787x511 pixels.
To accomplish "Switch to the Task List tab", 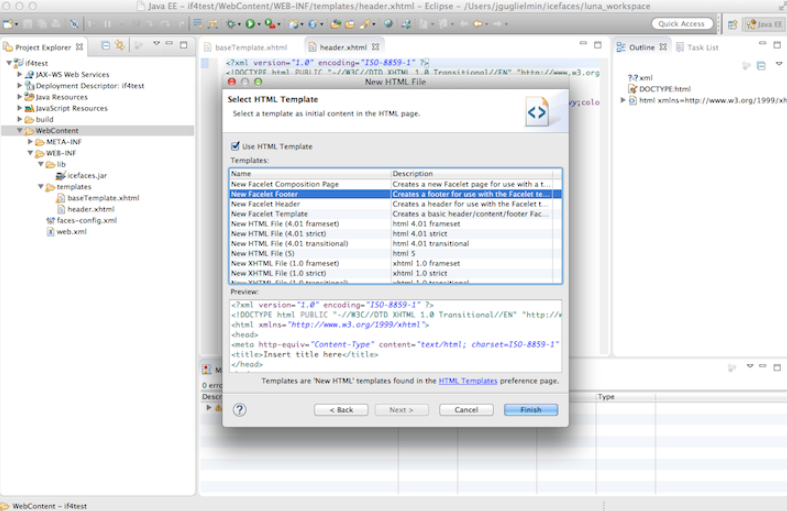I will (702, 47).
